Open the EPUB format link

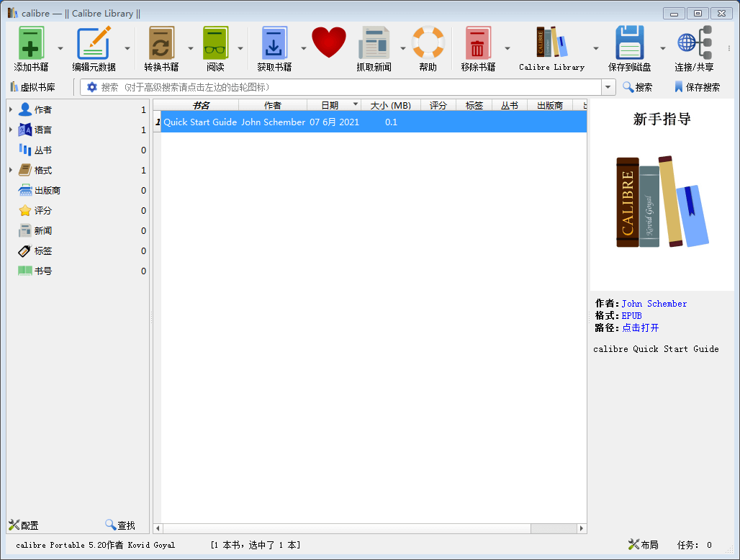[631, 315]
